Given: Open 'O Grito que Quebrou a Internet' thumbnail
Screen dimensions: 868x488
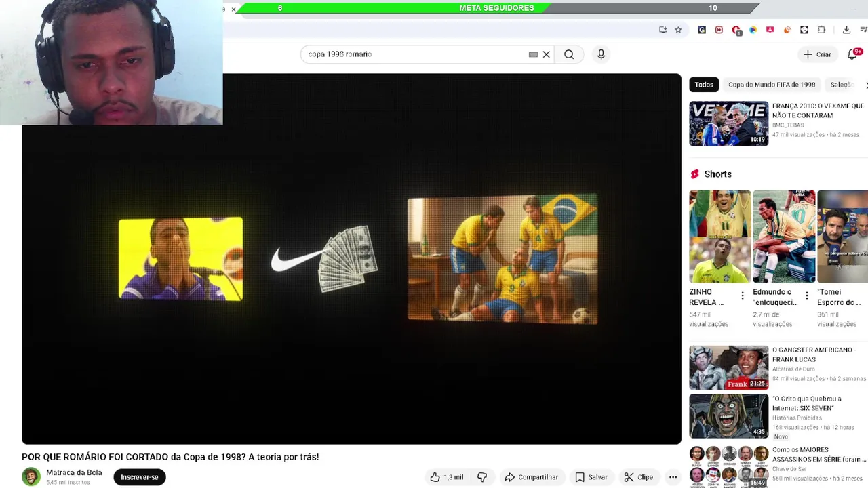Looking at the screenshot, I should click(x=729, y=416).
